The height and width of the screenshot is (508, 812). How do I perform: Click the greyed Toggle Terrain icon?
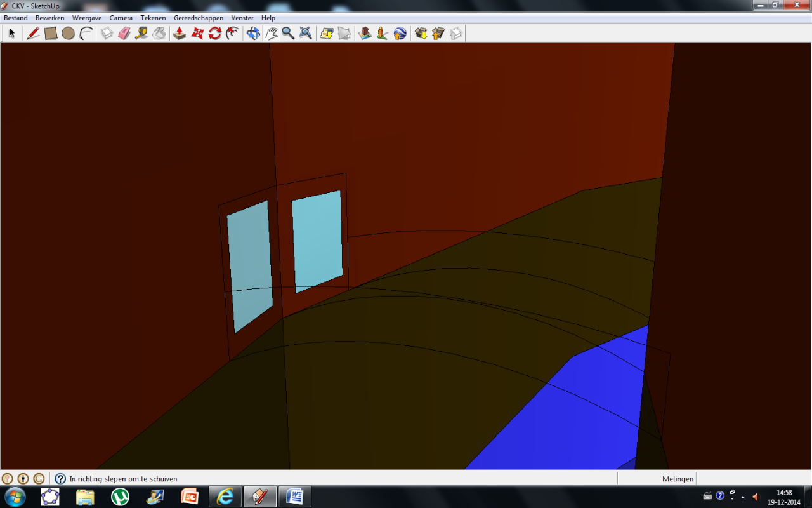coord(344,34)
